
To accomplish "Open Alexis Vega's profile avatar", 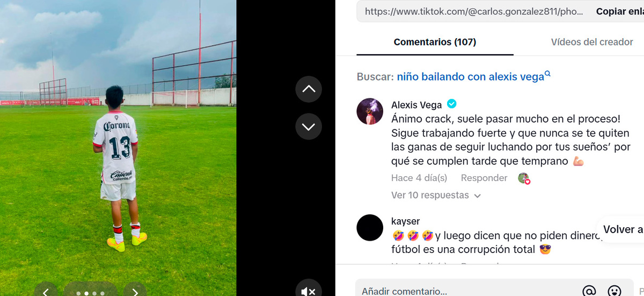I will 370,112.
